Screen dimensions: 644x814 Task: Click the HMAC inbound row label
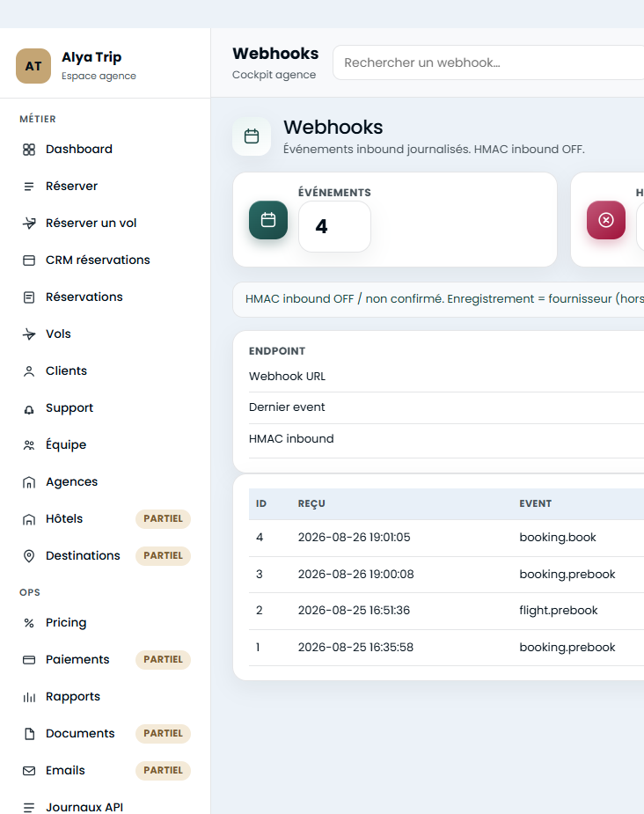291,438
